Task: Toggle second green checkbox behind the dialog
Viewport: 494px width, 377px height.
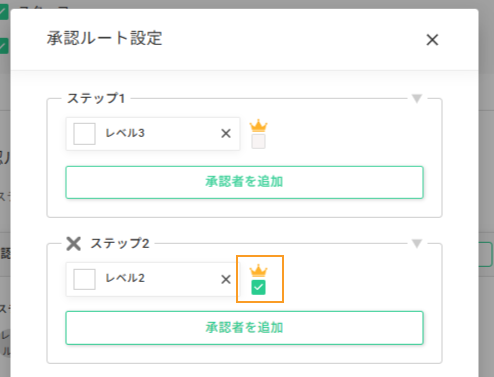Action: (3, 46)
